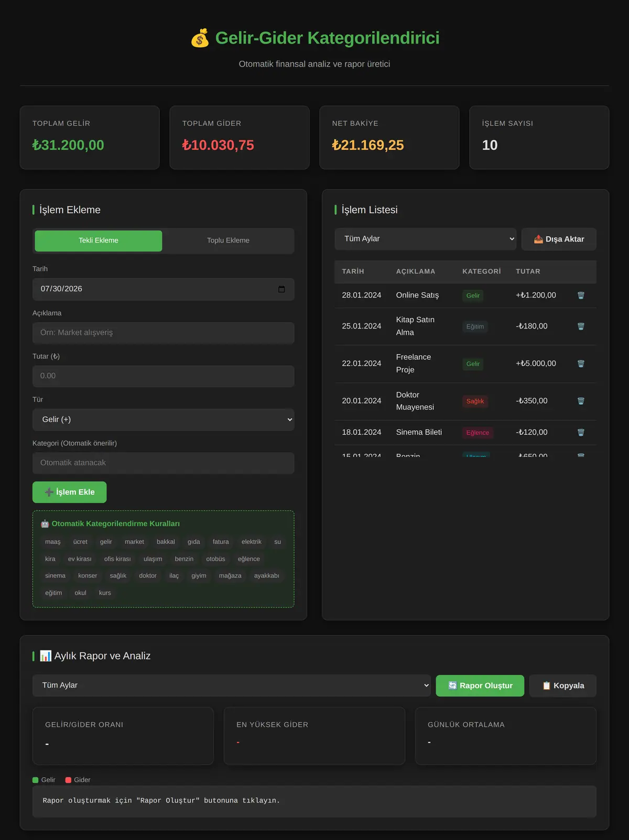Open the calendar picker in Tarih field
629x840 pixels.
tap(281, 289)
